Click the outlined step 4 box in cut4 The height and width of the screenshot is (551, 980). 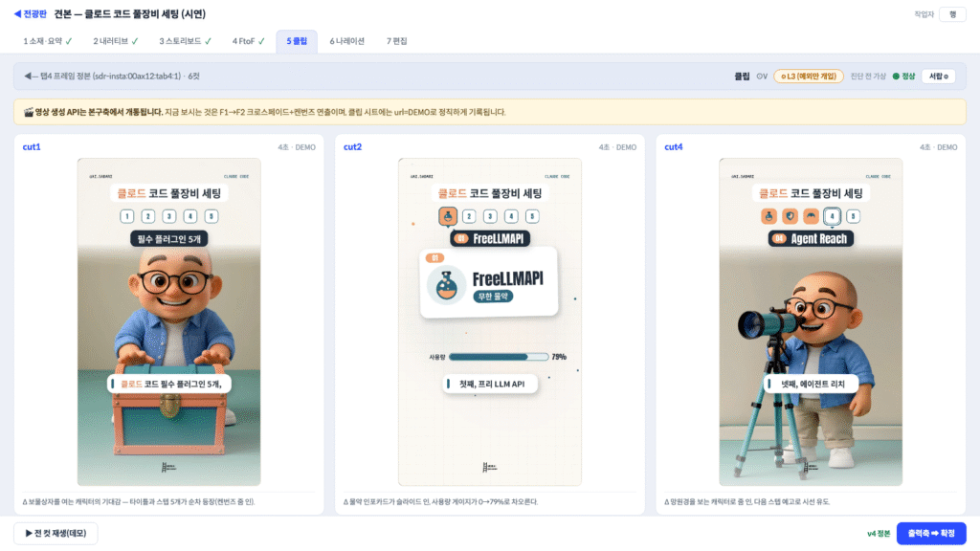832,216
